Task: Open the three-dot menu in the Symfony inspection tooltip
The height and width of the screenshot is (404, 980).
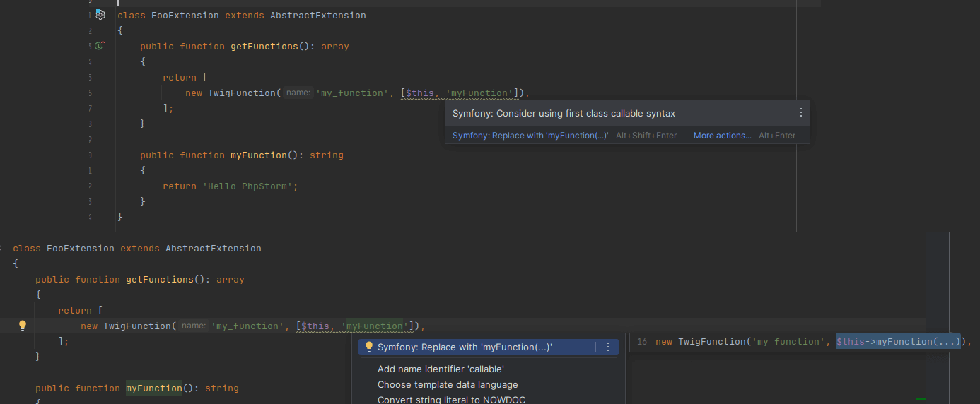Action: click(800, 113)
